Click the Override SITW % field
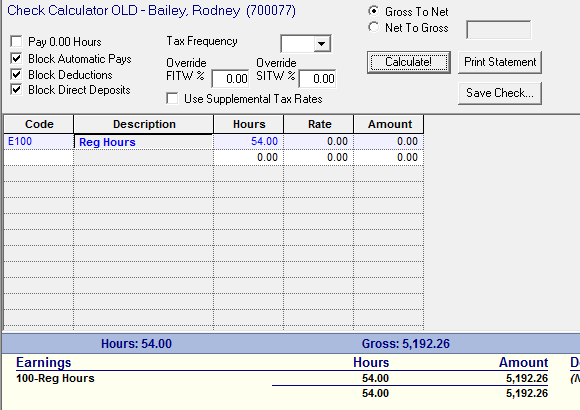The width and height of the screenshot is (580, 410). (318, 78)
